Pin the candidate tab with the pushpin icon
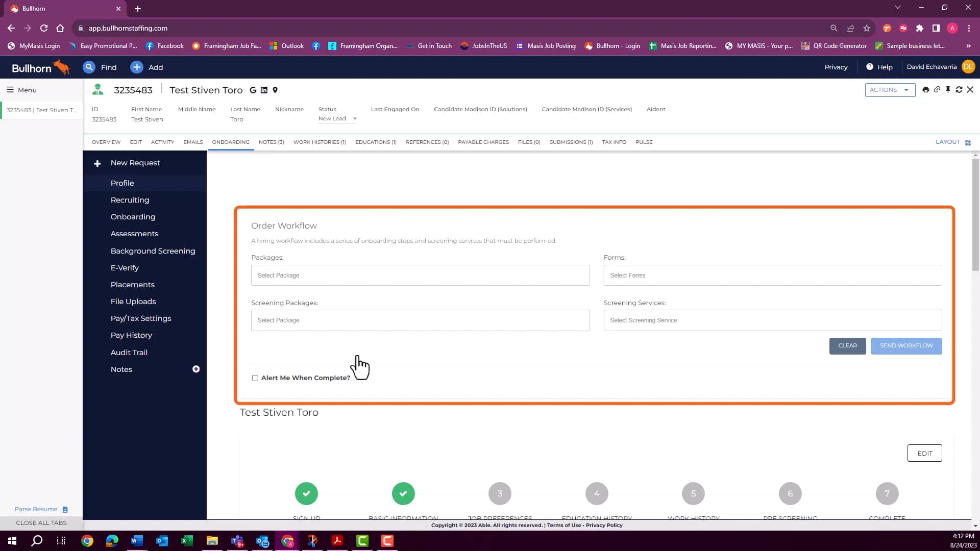The height and width of the screenshot is (551, 980). (948, 90)
